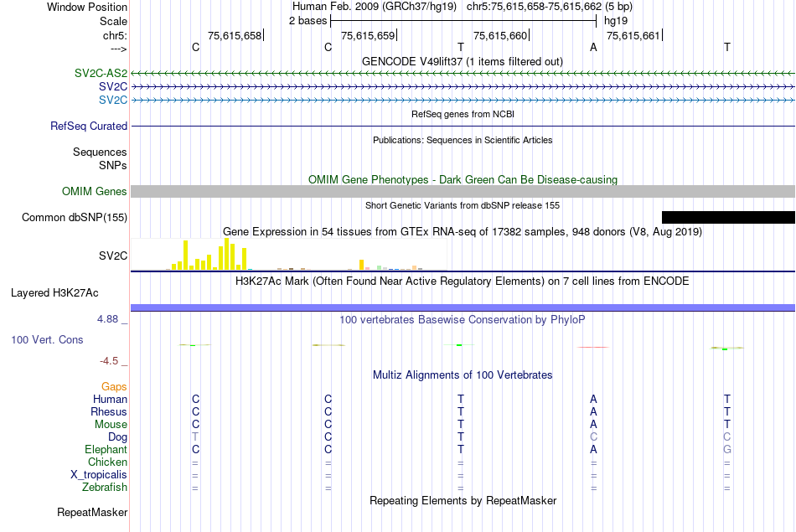Click the Dog alignment row label
This screenshot has height=532, width=796.
117,437
